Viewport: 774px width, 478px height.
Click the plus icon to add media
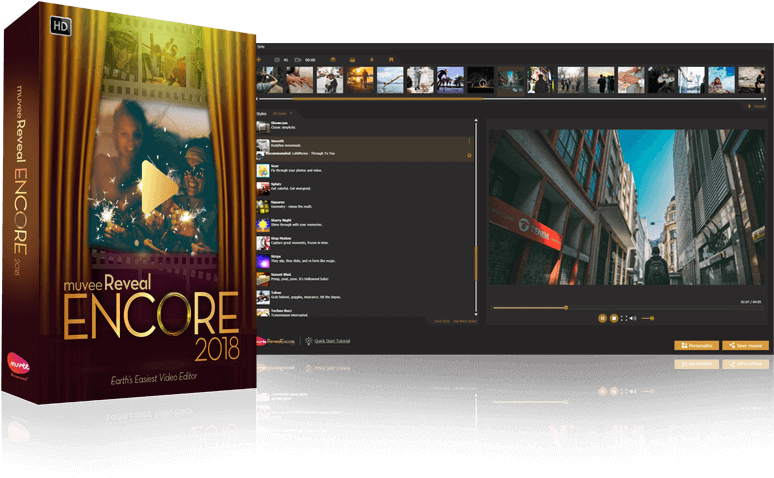click(x=258, y=60)
